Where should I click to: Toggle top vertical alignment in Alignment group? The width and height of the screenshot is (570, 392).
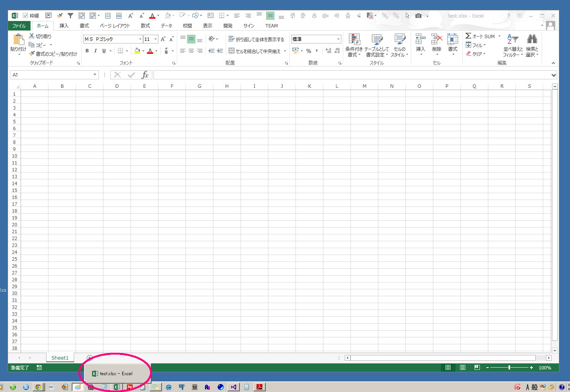[183, 39]
